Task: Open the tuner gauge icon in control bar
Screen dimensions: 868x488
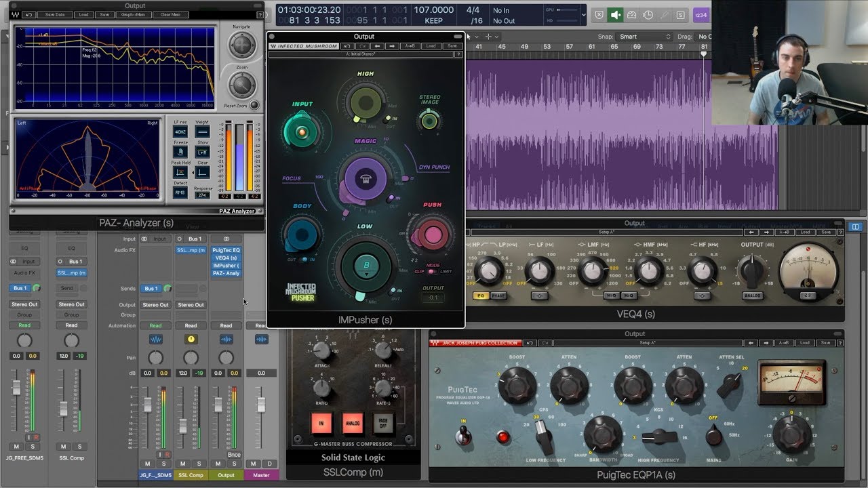Action: pos(632,15)
